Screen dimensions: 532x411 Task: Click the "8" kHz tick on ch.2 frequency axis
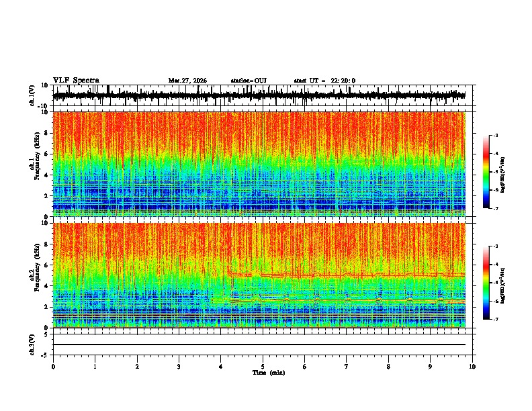[x=46, y=244]
